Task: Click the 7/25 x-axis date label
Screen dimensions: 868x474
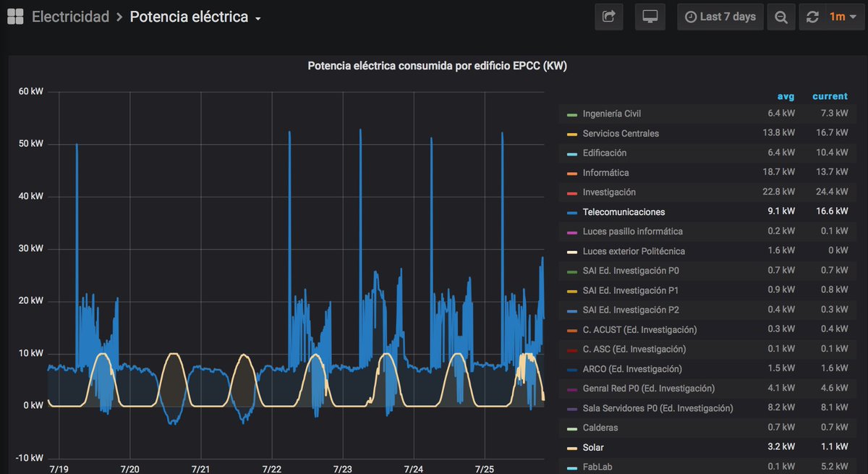Action: [x=485, y=469]
